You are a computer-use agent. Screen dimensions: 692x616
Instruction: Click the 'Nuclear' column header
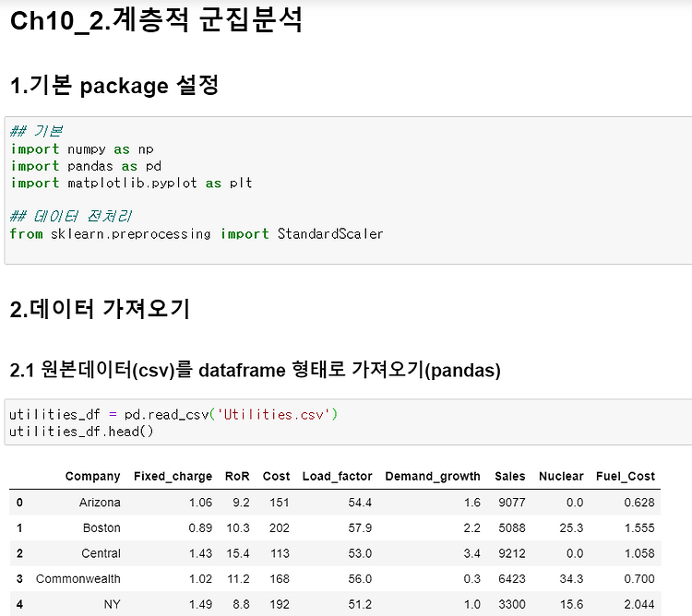coord(561,476)
